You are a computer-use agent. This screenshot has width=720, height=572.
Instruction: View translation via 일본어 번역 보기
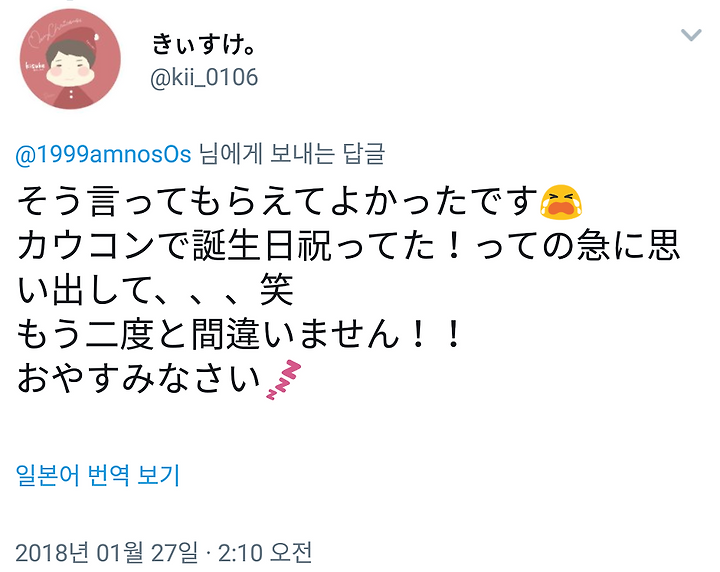pos(97,475)
